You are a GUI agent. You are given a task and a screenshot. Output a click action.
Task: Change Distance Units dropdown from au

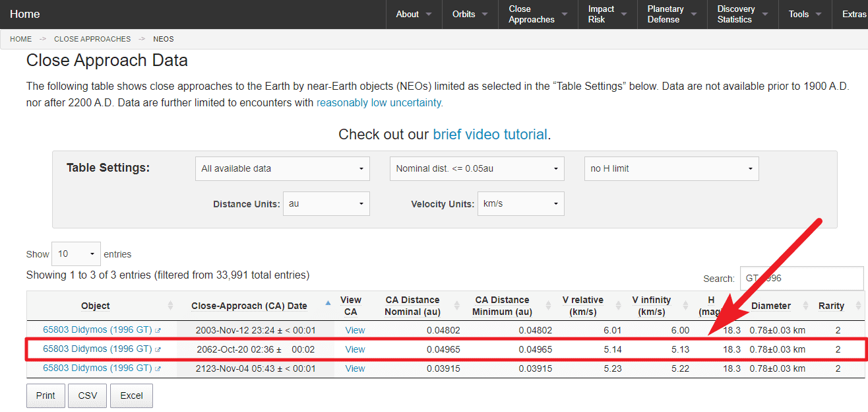pos(326,204)
